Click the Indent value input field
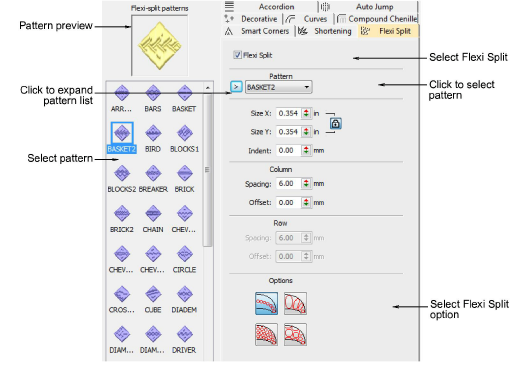 pyautogui.click(x=289, y=151)
